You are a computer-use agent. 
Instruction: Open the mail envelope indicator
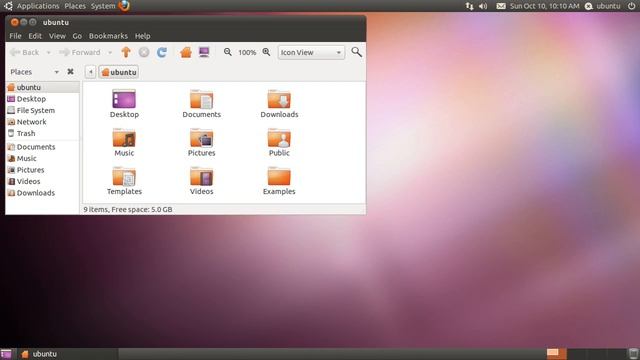pos(501,6)
